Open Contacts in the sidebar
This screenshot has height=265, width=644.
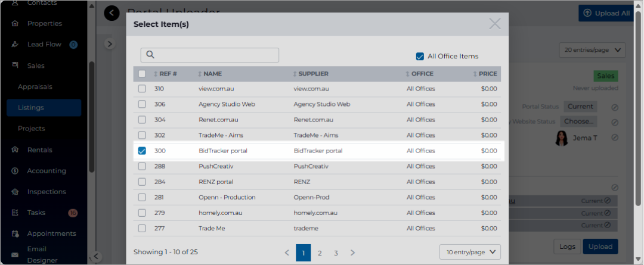(x=42, y=3)
